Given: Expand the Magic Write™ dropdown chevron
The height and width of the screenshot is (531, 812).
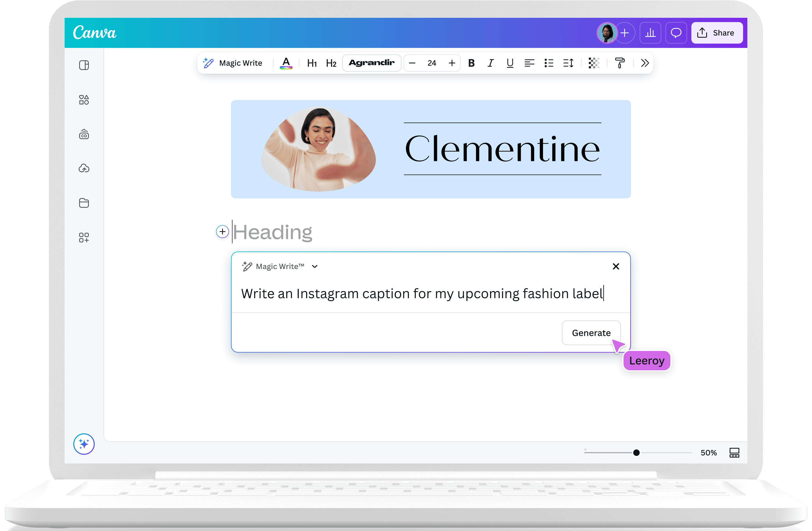Looking at the screenshot, I should (314, 267).
